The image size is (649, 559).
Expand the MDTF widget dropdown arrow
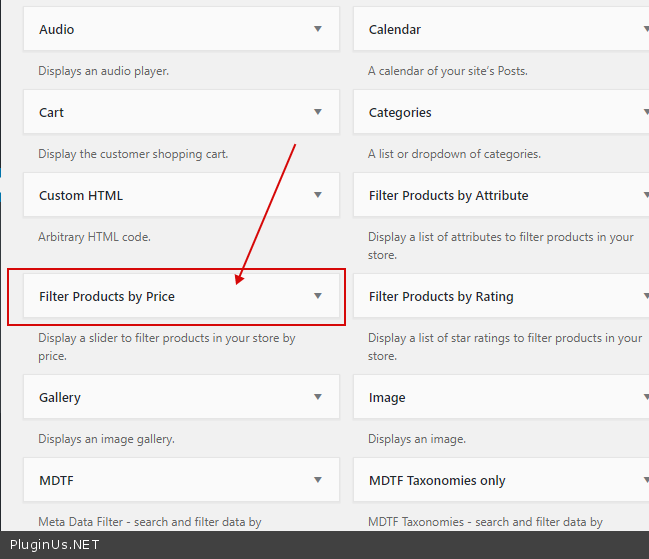318,480
